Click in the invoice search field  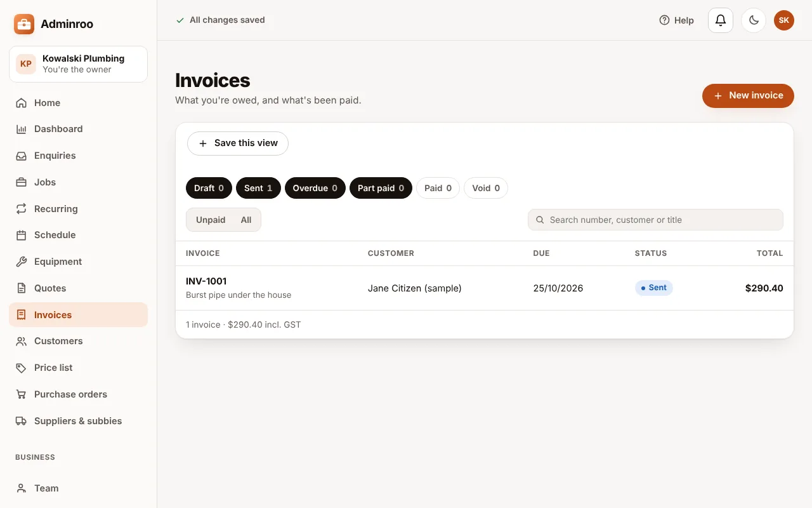[655, 220]
